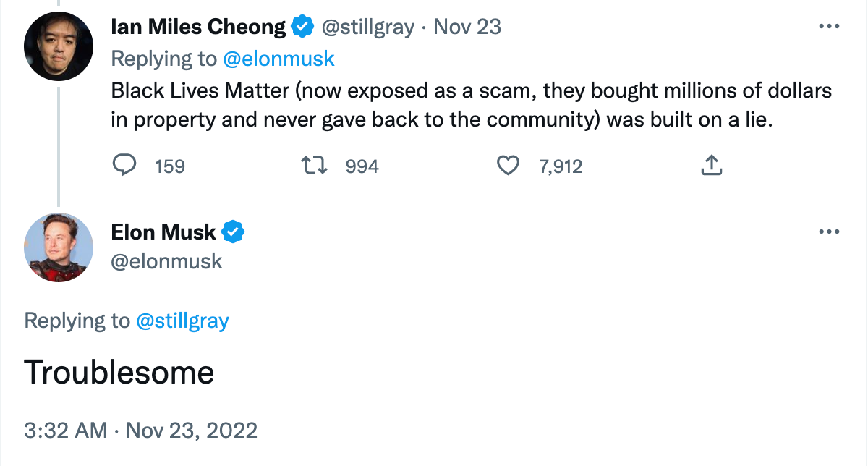Open the @stillgray mention under Elon's tweet
This screenshot has height=466, width=868.
tap(184, 321)
